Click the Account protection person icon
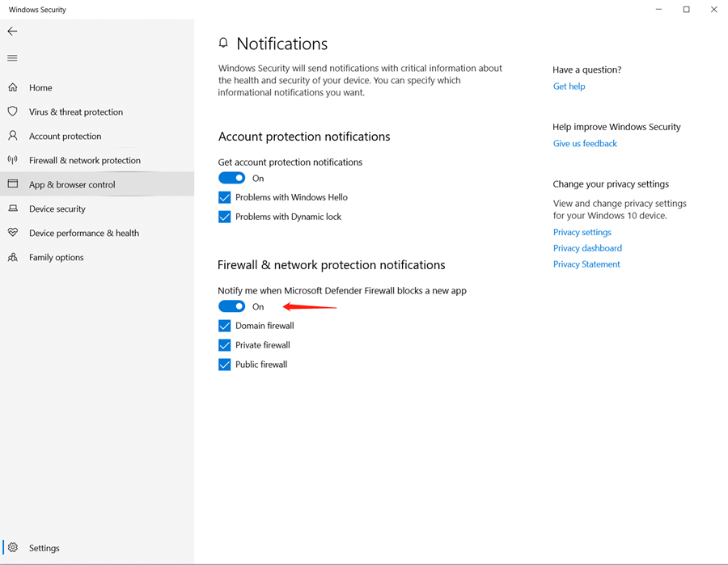728x565 pixels. [13, 136]
